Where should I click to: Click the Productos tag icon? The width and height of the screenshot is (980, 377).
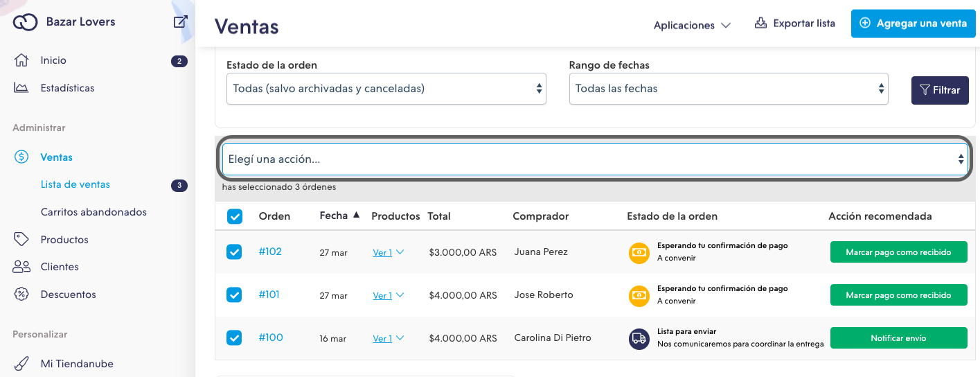point(21,239)
